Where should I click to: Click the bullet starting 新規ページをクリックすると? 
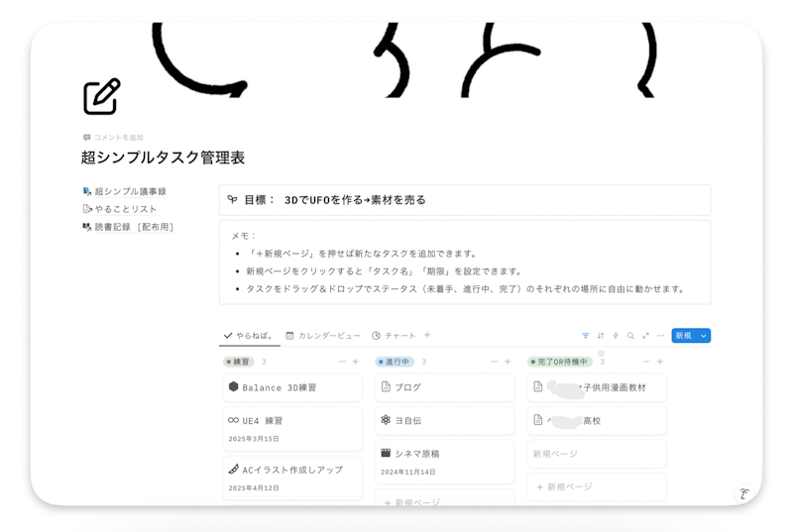[385, 271]
